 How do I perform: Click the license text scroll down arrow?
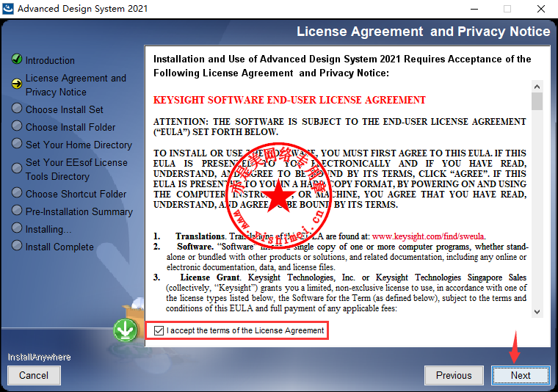(537, 312)
